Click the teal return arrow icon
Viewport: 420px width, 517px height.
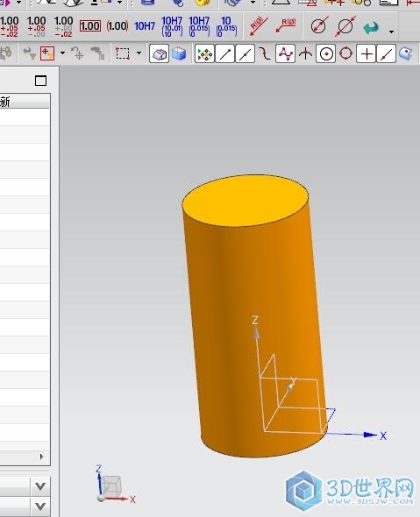[x=371, y=27]
